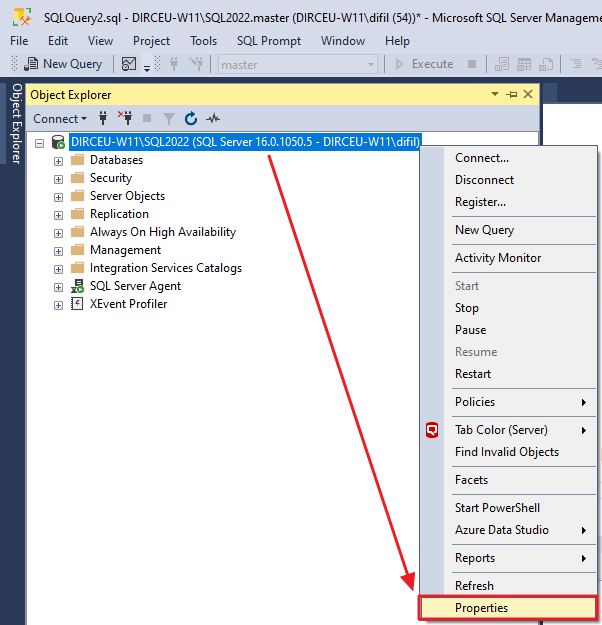Click the SQL Server Agent icon
Viewport: 602px width, 625px height.
click(x=77, y=286)
